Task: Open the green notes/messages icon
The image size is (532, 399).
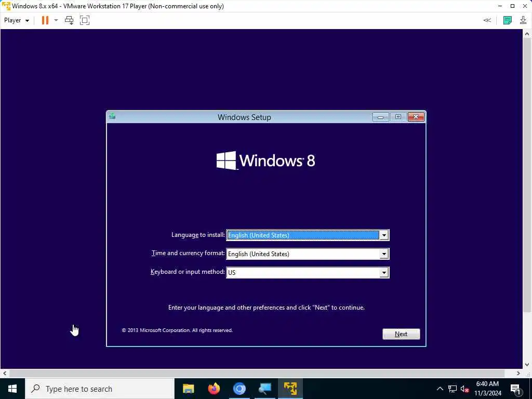Action: (507, 20)
